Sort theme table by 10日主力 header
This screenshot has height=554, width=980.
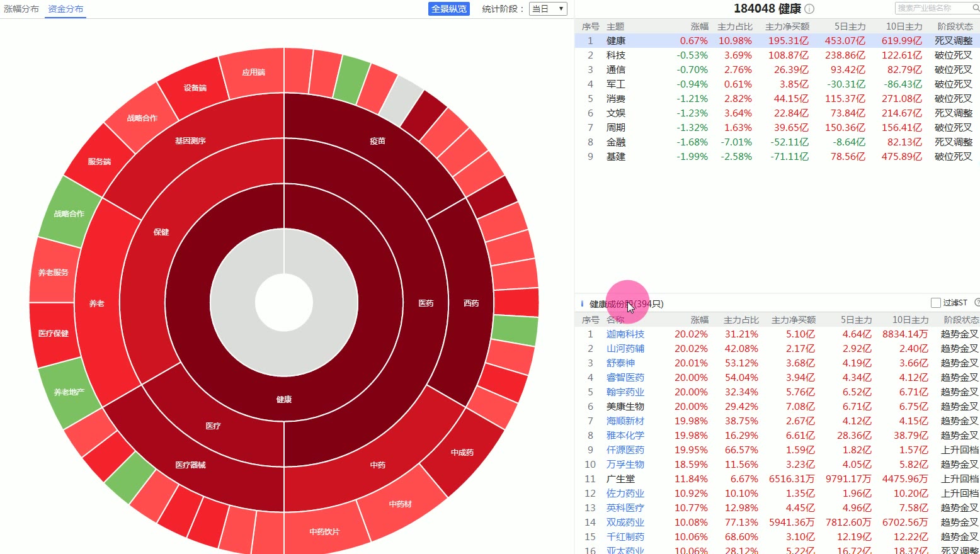[x=904, y=26]
